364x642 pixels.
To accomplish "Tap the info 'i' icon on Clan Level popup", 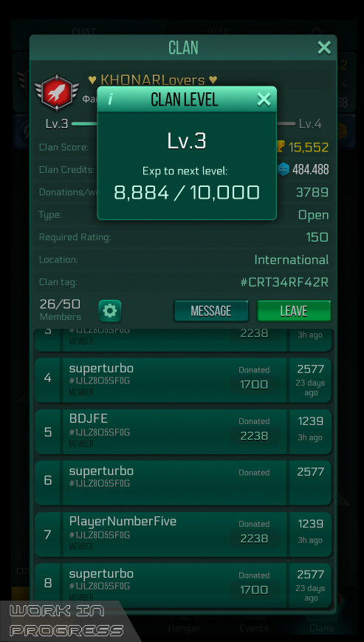I will pyautogui.click(x=109, y=99).
